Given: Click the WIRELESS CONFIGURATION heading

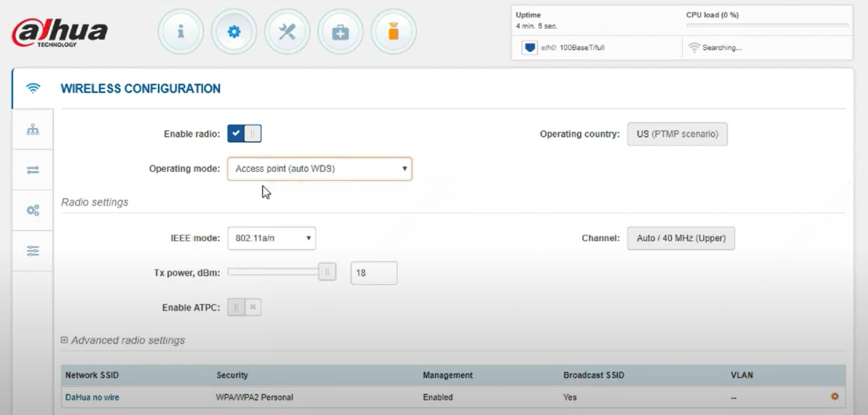Looking at the screenshot, I should click(x=141, y=89).
